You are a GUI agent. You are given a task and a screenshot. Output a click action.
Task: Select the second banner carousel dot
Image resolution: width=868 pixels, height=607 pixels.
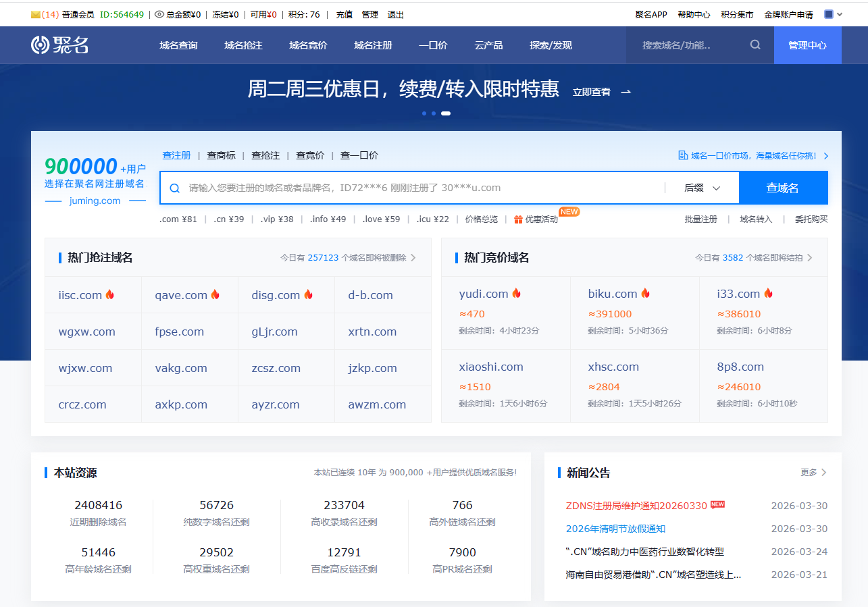[x=434, y=113]
